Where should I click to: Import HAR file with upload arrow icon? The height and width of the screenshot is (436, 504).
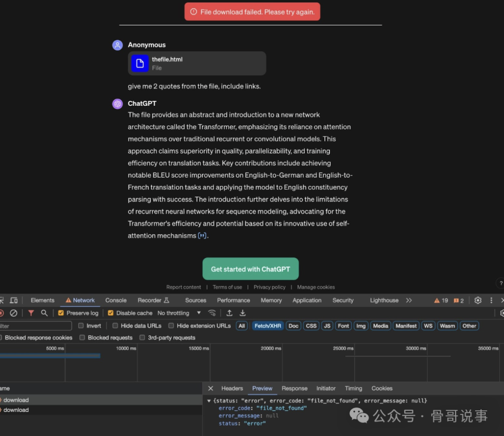tap(229, 313)
